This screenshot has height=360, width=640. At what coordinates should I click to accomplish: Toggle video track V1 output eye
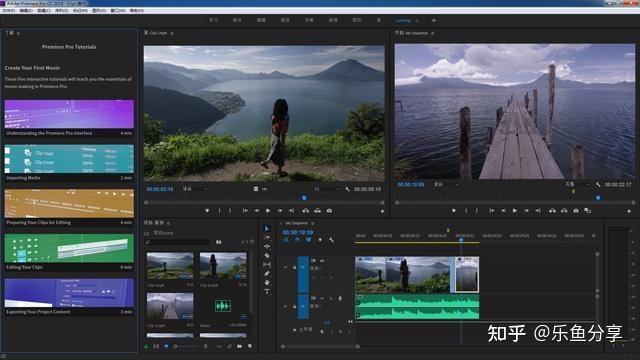[x=322, y=260]
